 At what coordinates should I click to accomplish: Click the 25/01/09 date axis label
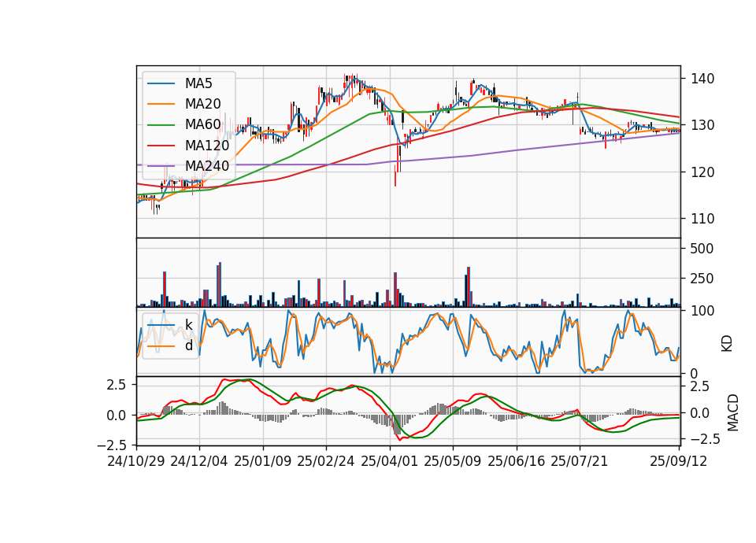click(x=263, y=461)
